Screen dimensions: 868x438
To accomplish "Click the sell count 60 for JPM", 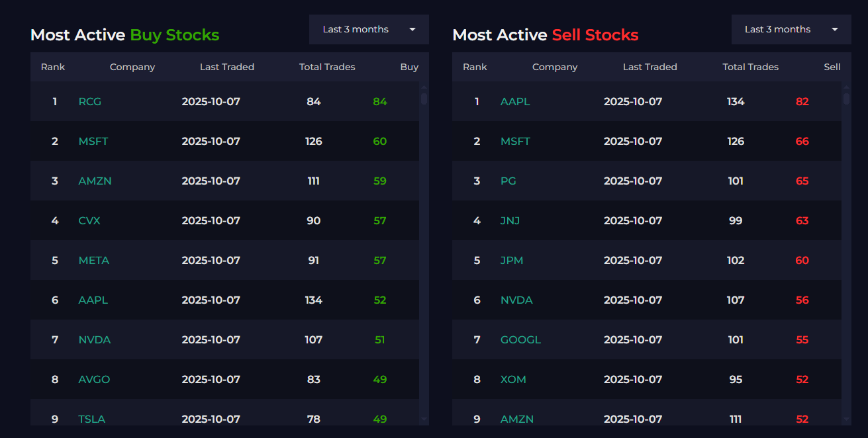I will click(802, 261).
